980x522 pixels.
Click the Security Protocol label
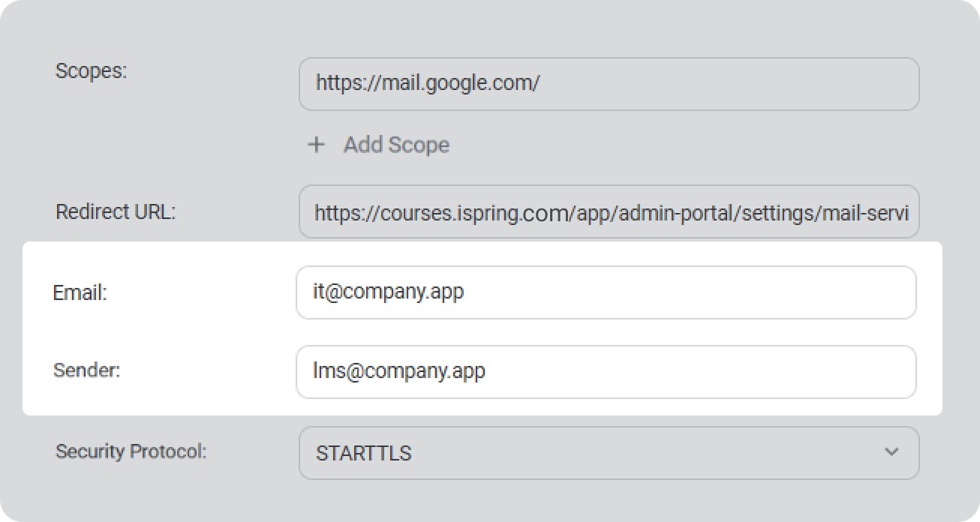point(131,451)
